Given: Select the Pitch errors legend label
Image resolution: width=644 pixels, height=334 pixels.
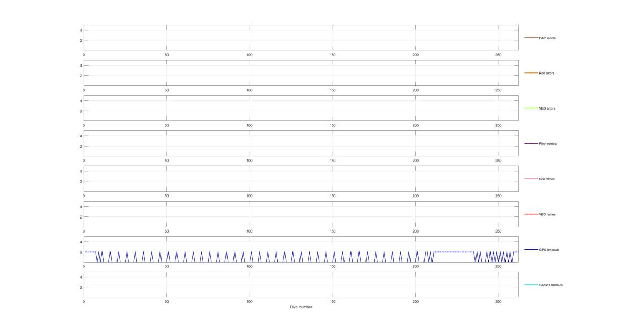Looking at the screenshot, I should coord(547,38).
